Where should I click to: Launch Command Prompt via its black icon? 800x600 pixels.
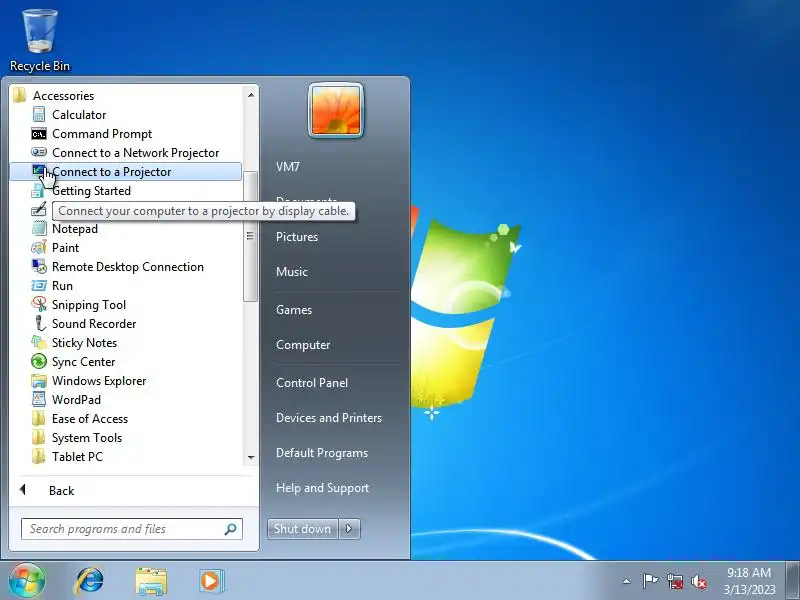39,134
